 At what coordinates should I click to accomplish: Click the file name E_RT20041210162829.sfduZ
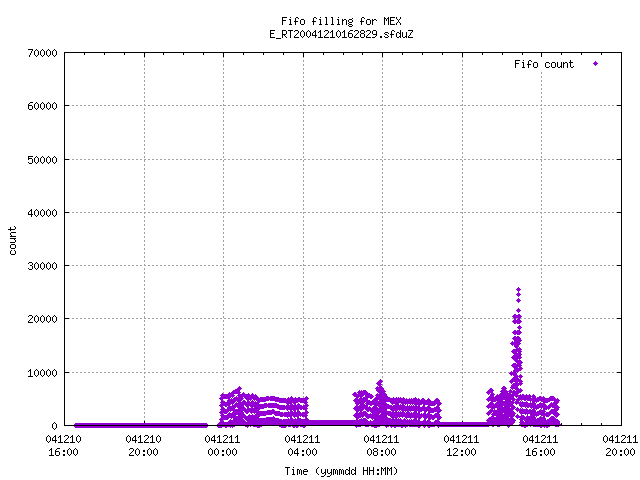click(341, 34)
